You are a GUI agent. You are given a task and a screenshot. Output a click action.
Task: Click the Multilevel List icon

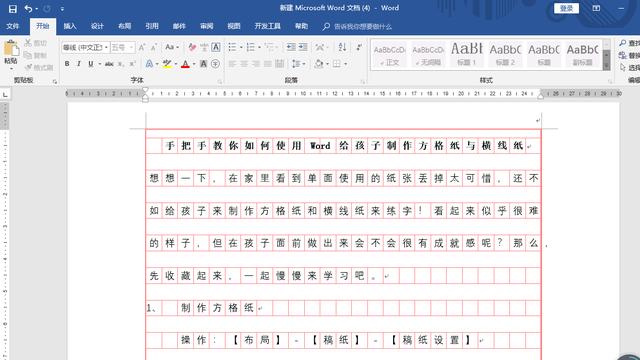(269, 47)
